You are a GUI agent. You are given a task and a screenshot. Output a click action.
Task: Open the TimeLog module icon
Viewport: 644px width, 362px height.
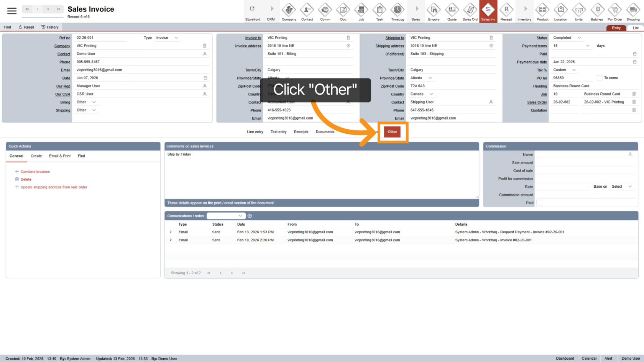point(398,11)
